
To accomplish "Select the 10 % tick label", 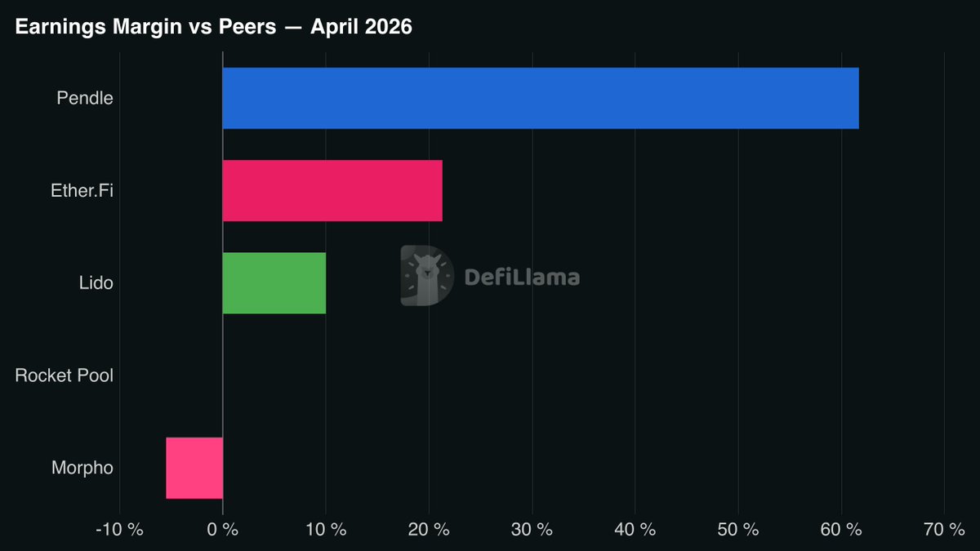I will click(x=326, y=530).
